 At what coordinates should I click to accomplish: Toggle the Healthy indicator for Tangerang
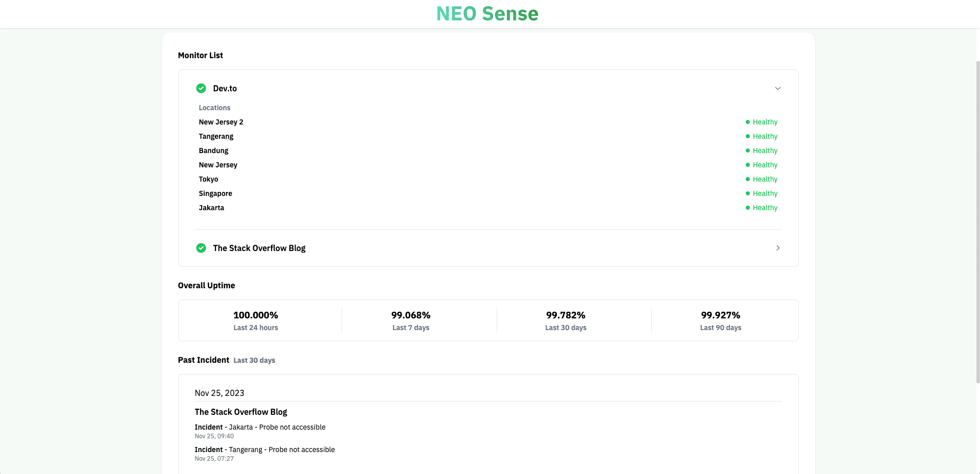click(x=765, y=136)
